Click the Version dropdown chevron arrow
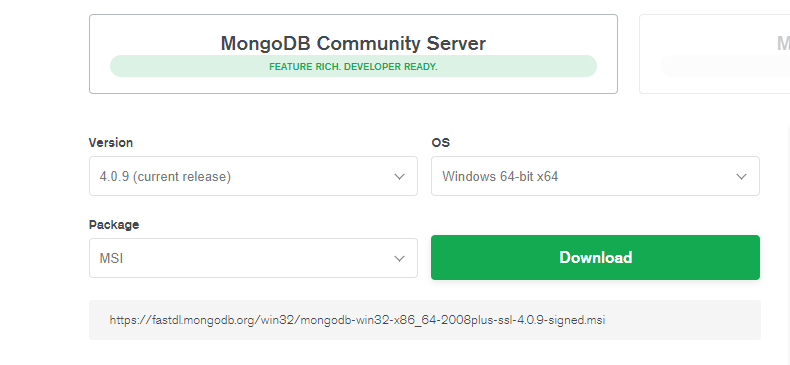Screen dimensions: 790x365 (399, 177)
